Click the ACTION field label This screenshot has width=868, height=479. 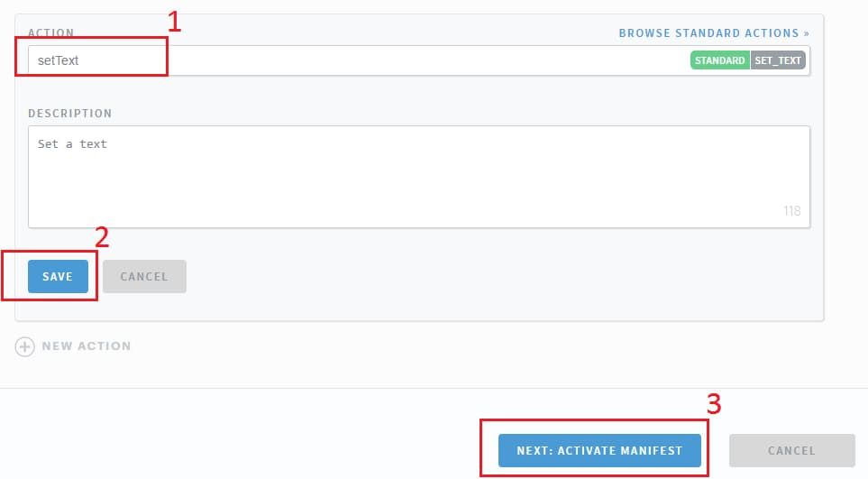pyautogui.click(x=50, y=33)
